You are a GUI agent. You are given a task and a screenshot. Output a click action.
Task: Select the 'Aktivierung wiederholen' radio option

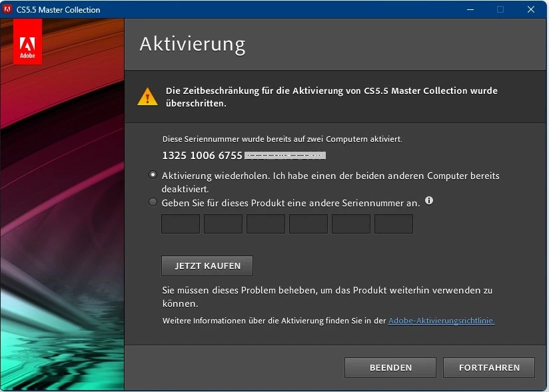tap(153, 175)
